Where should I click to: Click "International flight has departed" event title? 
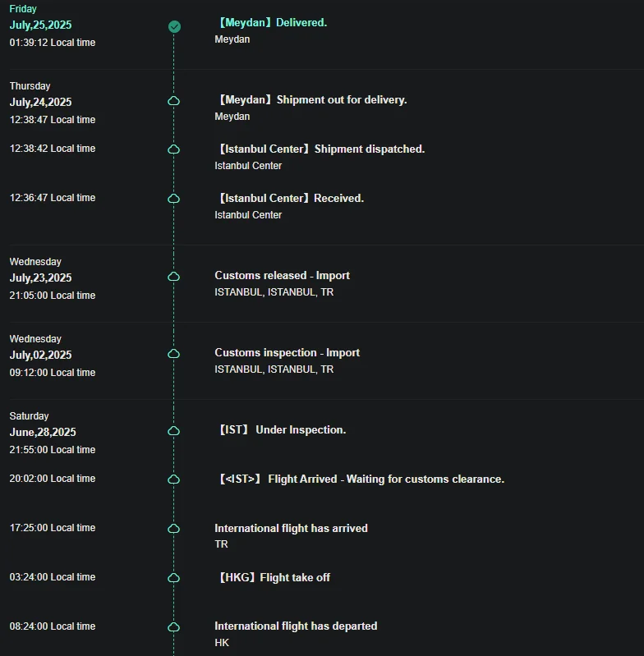tap(296, 626)
